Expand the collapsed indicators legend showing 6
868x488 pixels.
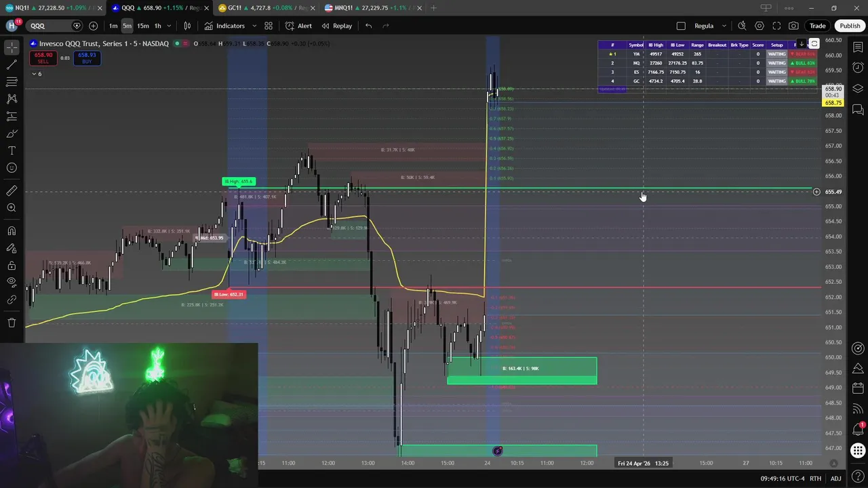[36, 73]
